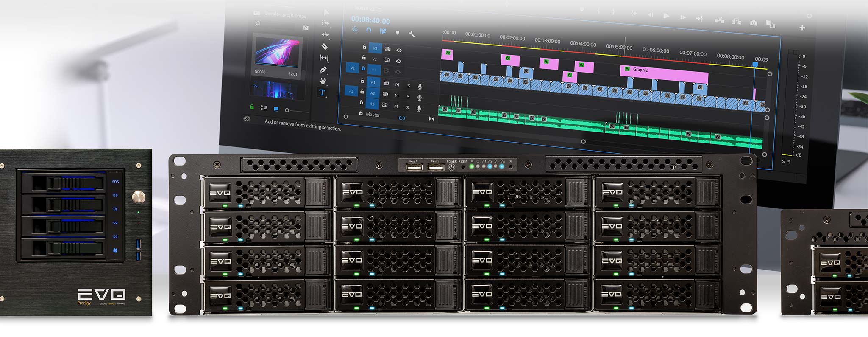The height and width of the screenshot is (337, 868).
Task: Select the pink Graphic clip
Action: point(664,74)
